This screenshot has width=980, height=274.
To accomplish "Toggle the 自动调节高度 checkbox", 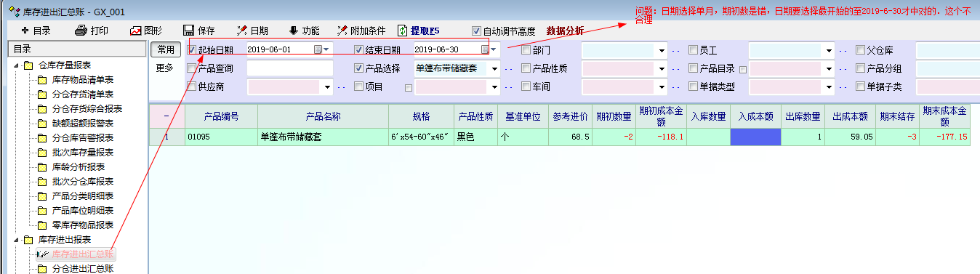I will (476, 31).
